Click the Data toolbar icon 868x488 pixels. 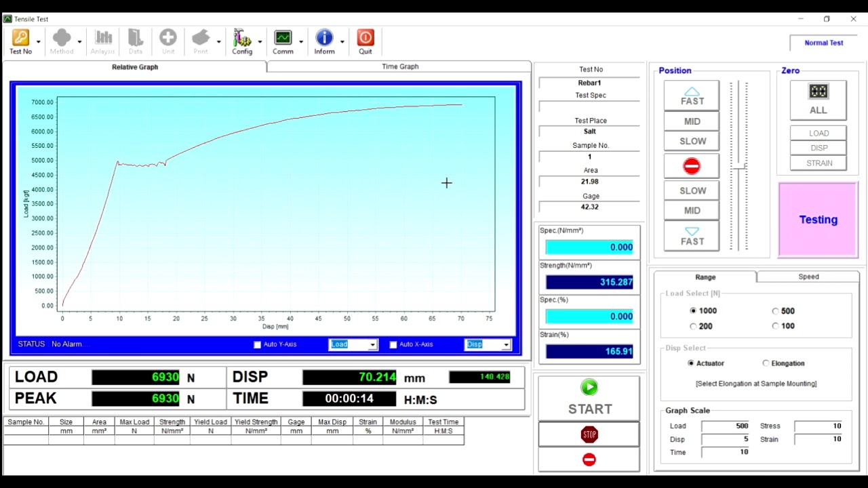tap(136, 42)
